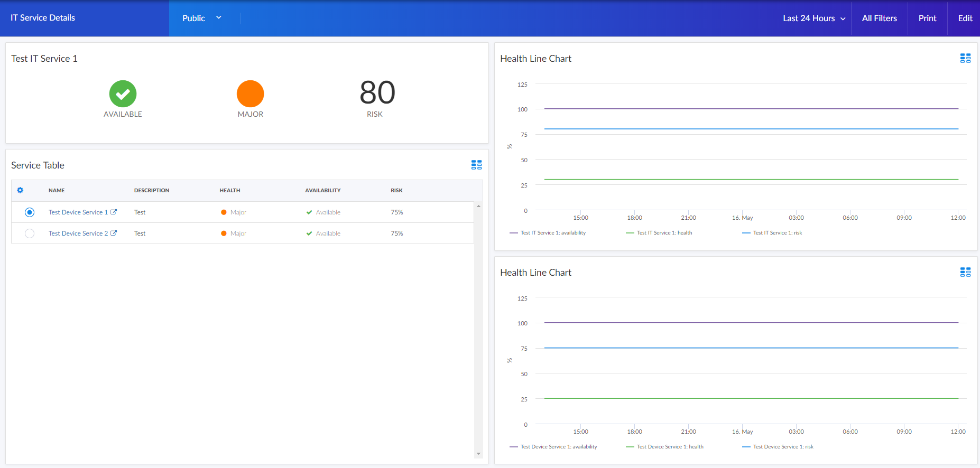Open the Test Device Service 2 link

pyautogui.click(x=78, y=233)
